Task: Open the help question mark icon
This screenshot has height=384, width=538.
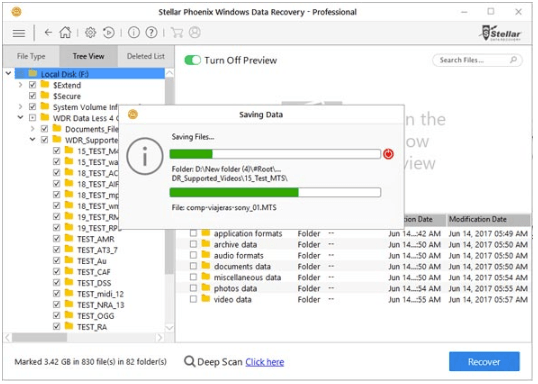Action: click(x=151, y=33)
